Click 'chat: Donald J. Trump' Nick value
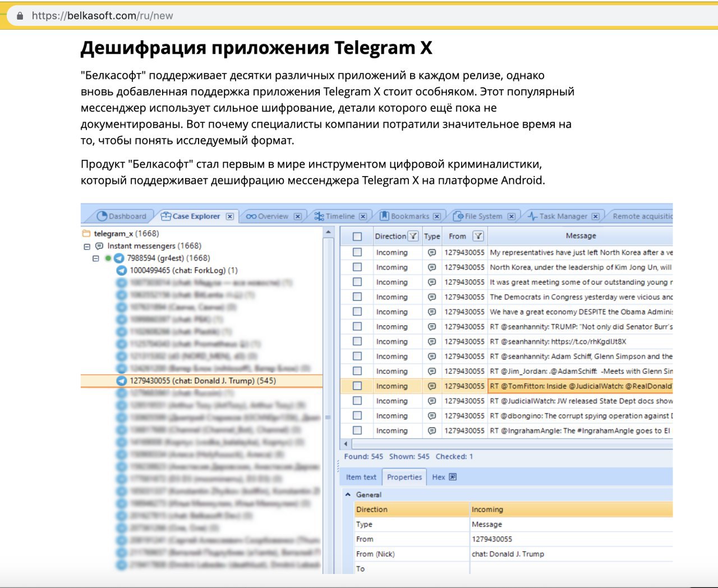 click(508, 554)
